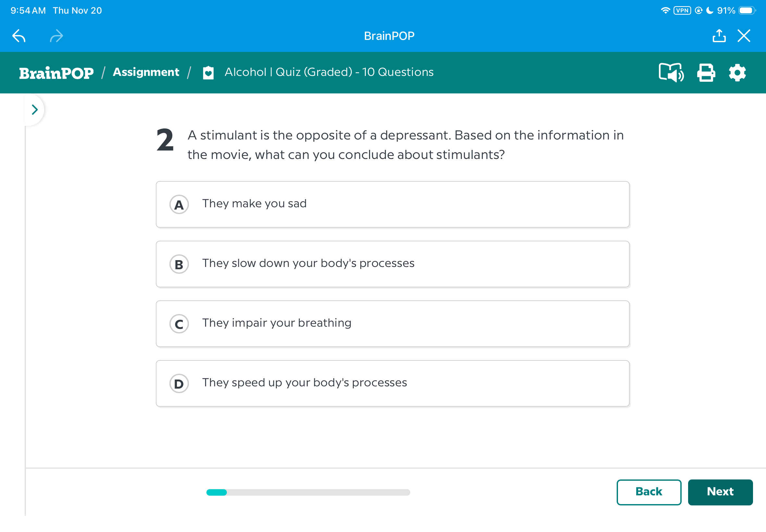
Task: Open the settings gear icon
Action: click(x=737, y=72)
